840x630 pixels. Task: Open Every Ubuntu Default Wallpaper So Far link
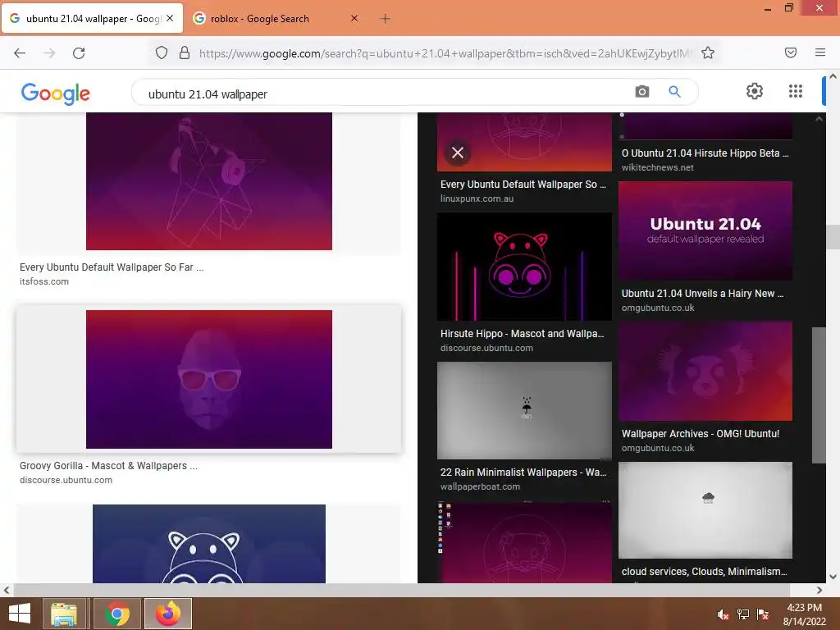112,267
